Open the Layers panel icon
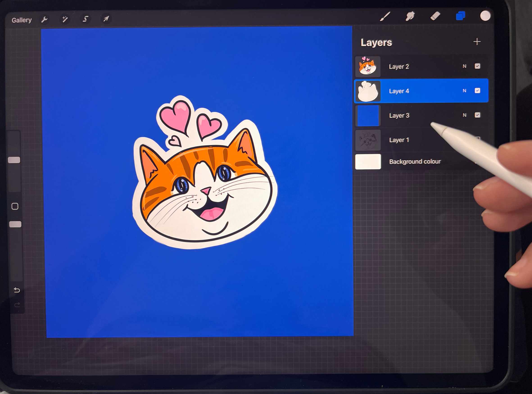The image size is (532, 394). point(460,16)
